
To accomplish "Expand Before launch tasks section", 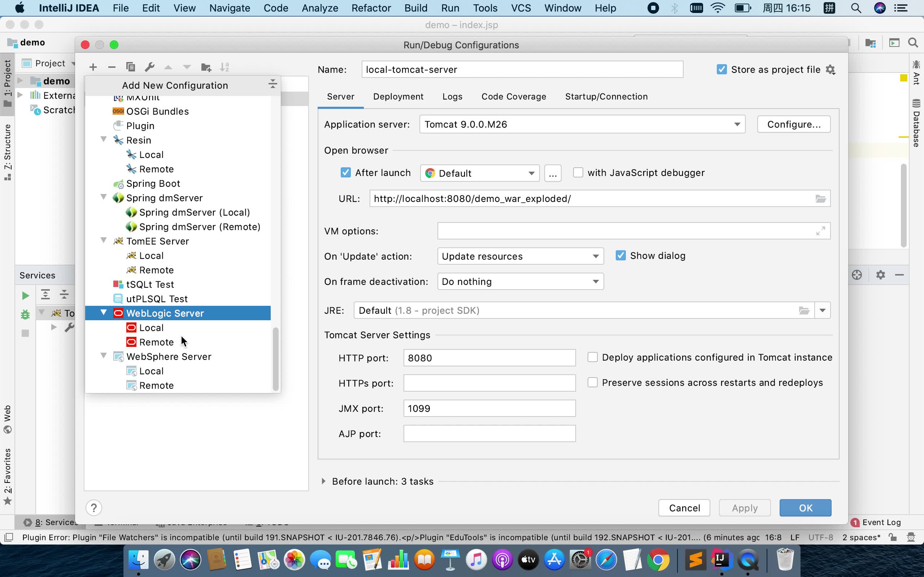I will point(323,481).
